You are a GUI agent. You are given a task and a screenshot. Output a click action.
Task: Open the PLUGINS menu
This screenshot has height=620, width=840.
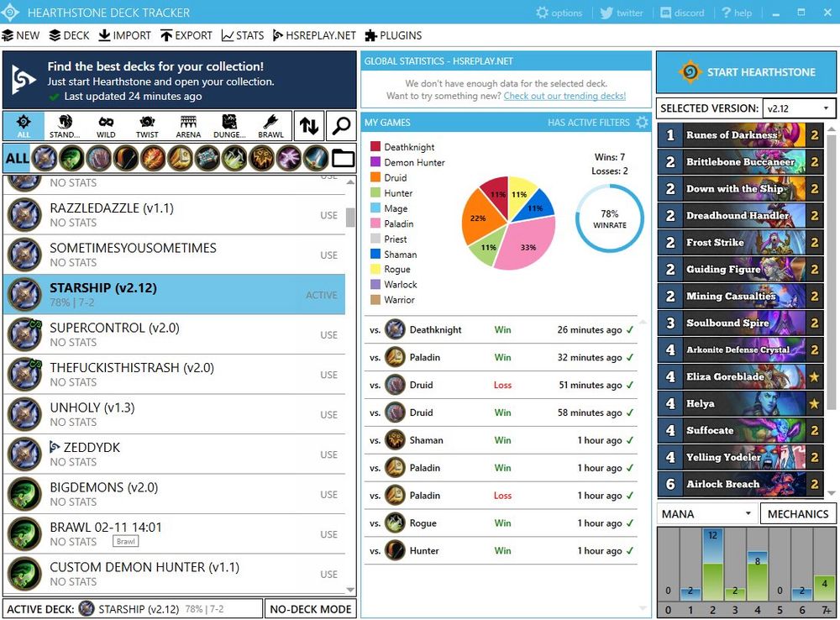[393, 35]
